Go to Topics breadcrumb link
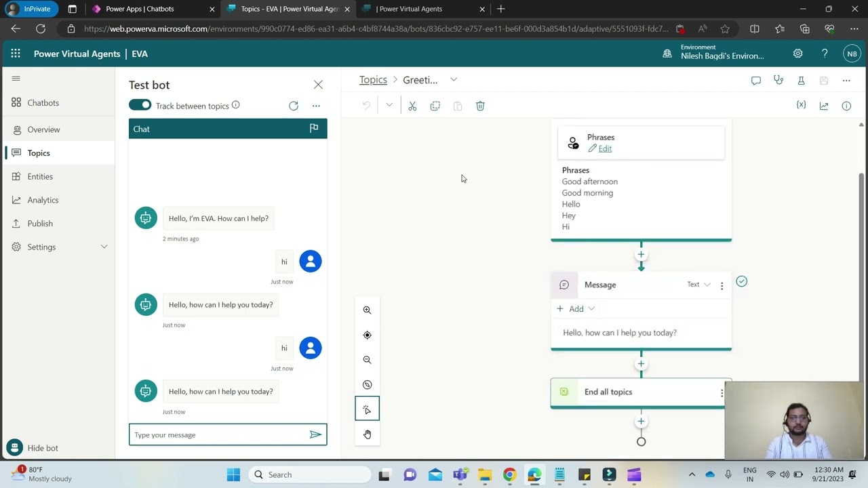This screenshot has width=868, height=488. pos(373,80)
